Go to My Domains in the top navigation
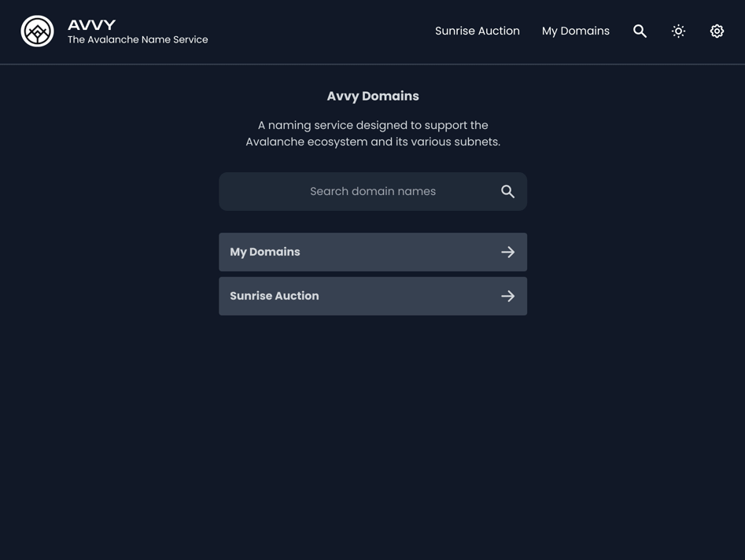Screen dimensions: 745x560 (575, 31)
